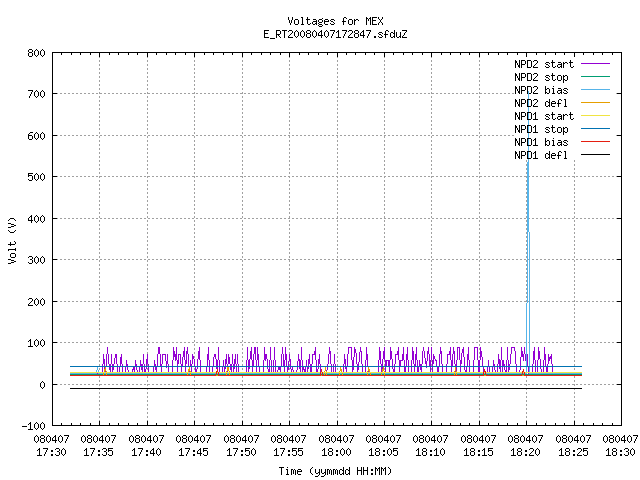Click the 17:35 time tick label
The image size is (640, 480).
(98, 453)
